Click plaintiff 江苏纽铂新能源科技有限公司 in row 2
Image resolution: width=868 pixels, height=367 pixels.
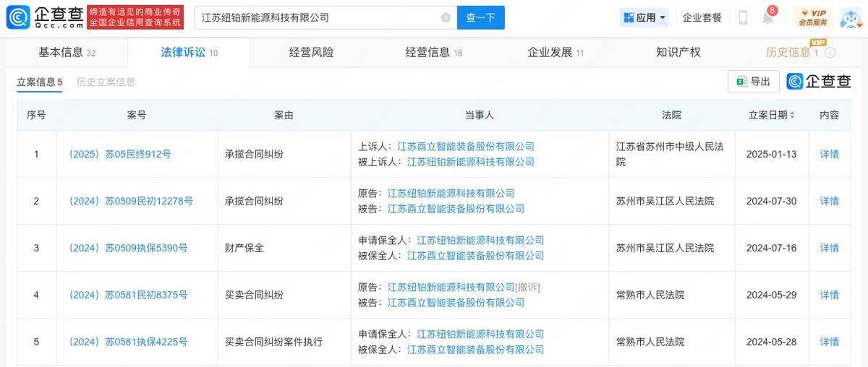pyautogui.click(x=451, y=193)
